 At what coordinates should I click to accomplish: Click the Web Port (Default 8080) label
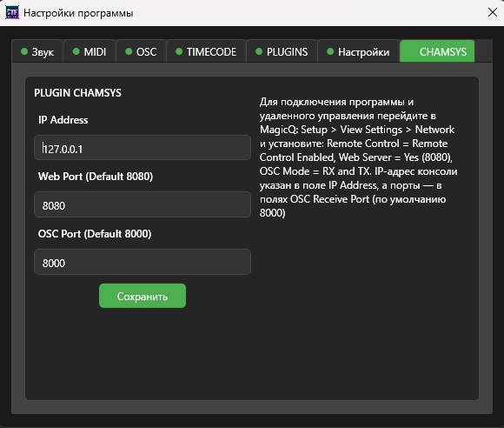point(96,177)
